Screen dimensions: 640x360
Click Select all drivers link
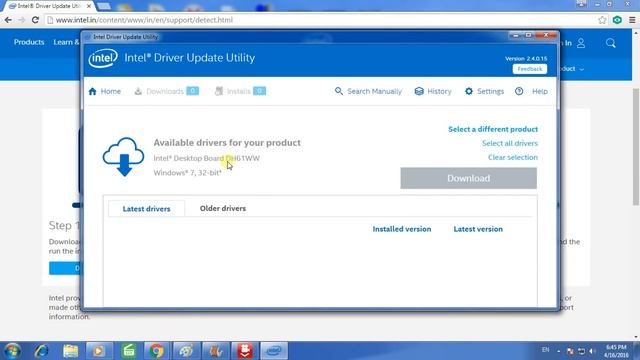pyautogui.click(x=509, y=143)
